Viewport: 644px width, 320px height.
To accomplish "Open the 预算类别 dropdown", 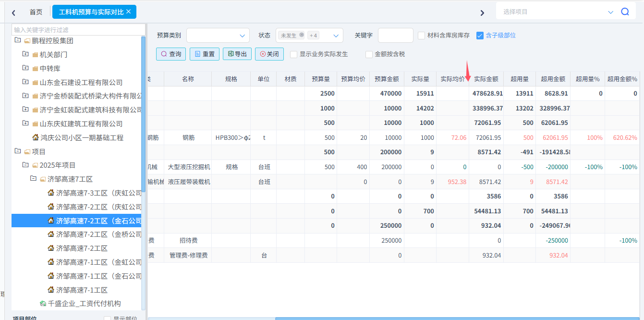I will point(218,35).
